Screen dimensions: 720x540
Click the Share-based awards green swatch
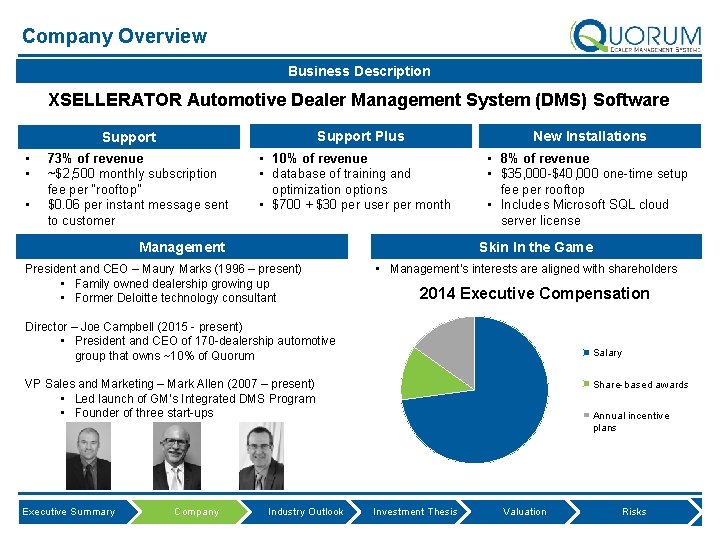585,384
